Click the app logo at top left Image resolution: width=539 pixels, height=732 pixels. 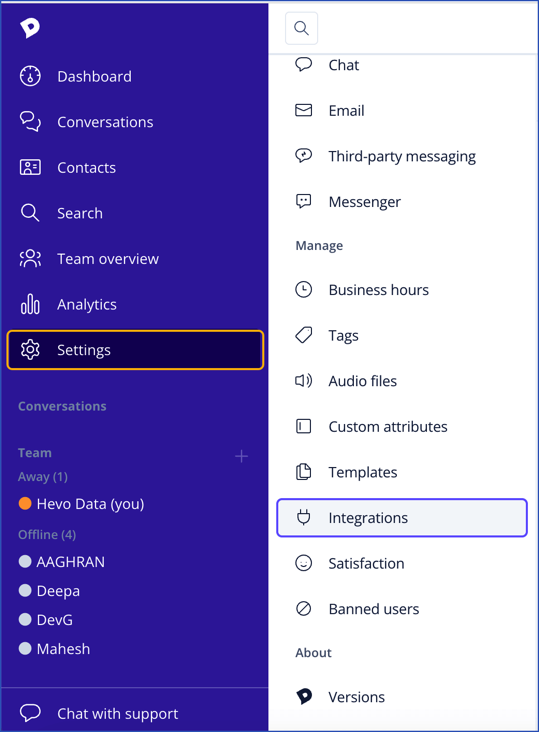pyautogui.click(x=30, y=28)
